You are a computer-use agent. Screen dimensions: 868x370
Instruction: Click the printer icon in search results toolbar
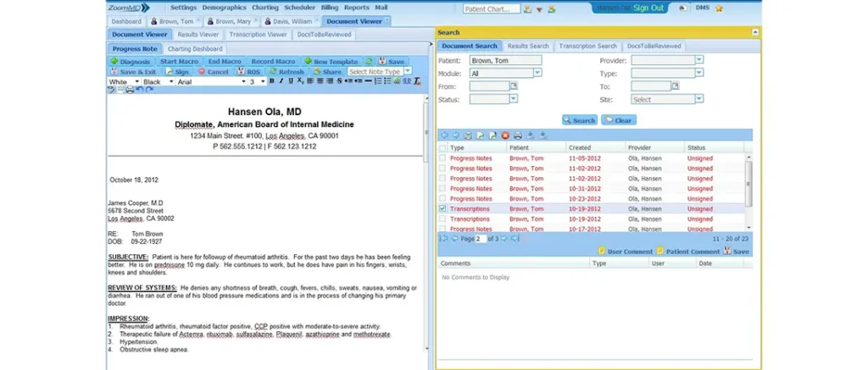518,135
